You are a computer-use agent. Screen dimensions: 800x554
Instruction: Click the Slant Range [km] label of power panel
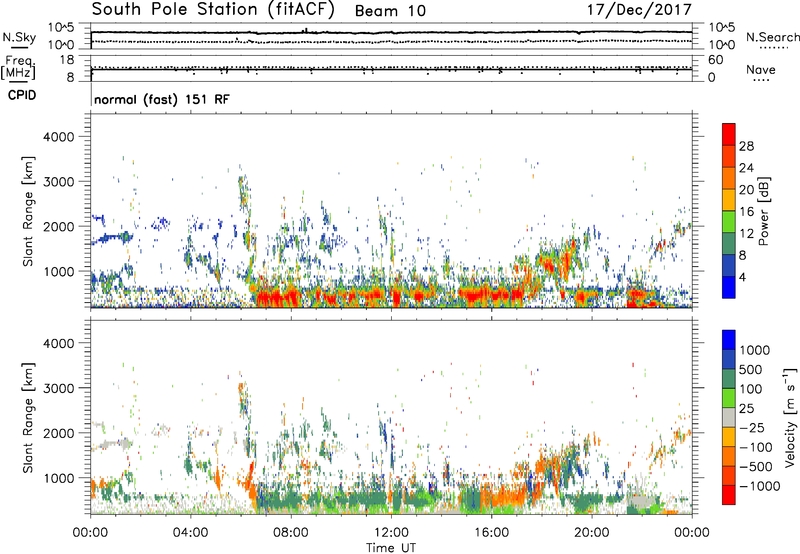pos(28,211)
